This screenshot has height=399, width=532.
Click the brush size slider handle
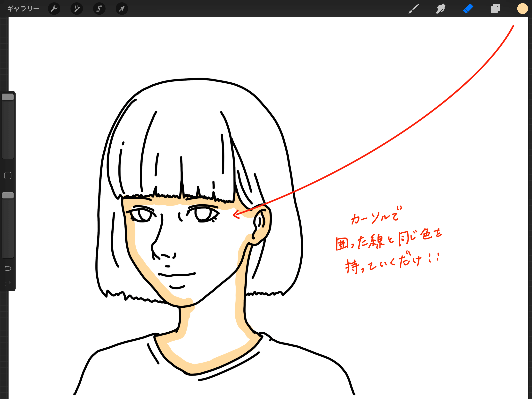[8, 97]
